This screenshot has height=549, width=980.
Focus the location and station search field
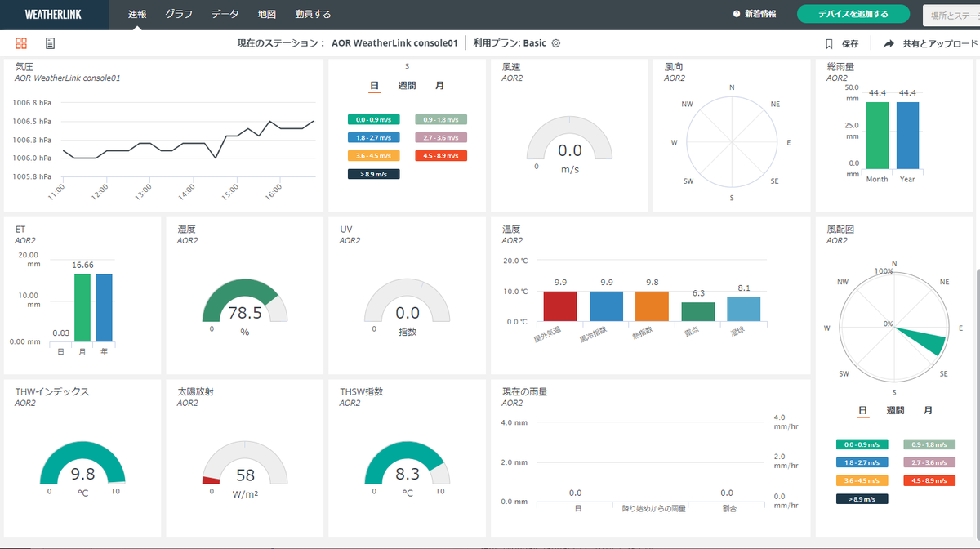click(951, 15)
